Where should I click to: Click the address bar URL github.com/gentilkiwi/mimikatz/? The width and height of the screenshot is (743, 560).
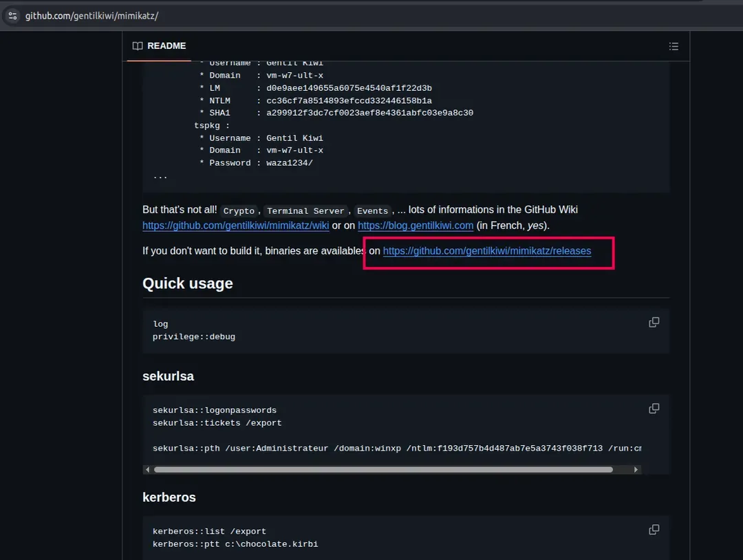coord(92,16)
